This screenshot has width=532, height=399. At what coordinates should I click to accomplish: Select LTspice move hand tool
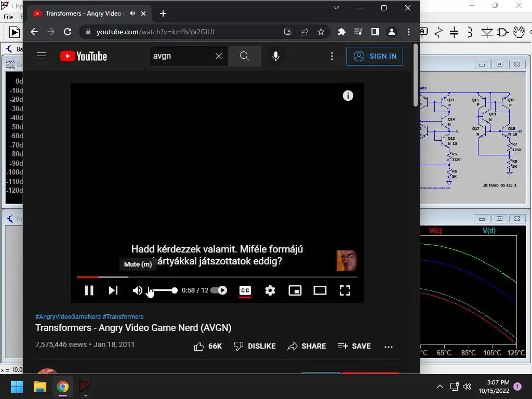[519, 32]
